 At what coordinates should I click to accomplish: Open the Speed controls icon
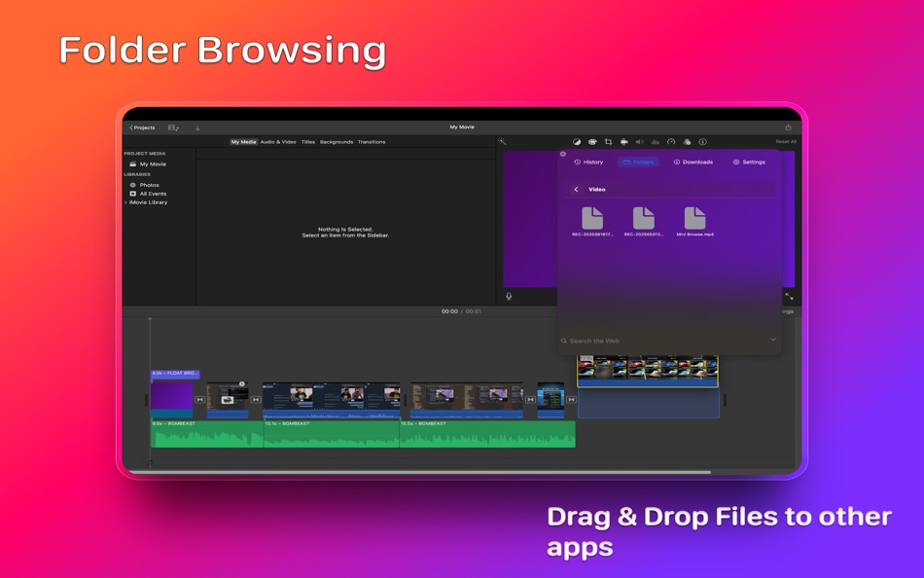tap(670, 143)
